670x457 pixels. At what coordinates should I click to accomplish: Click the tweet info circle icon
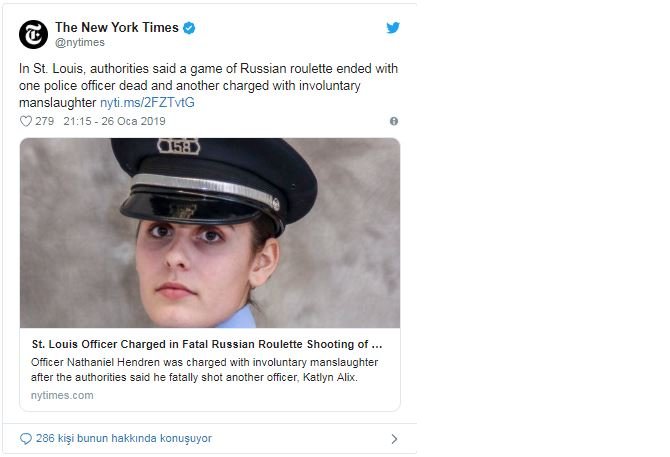(x=394, y=121)
